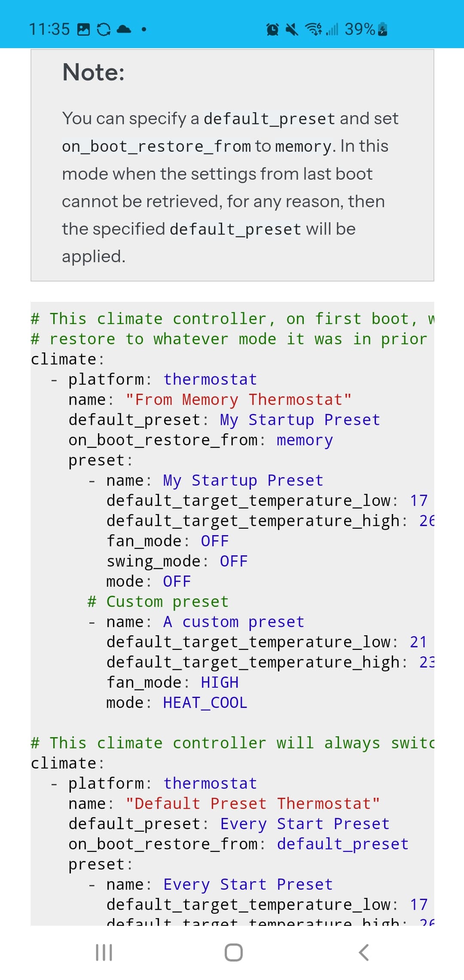
Task: Go back using the navigation back arrow
Action: pyautogui.click(x=363, y=952)
